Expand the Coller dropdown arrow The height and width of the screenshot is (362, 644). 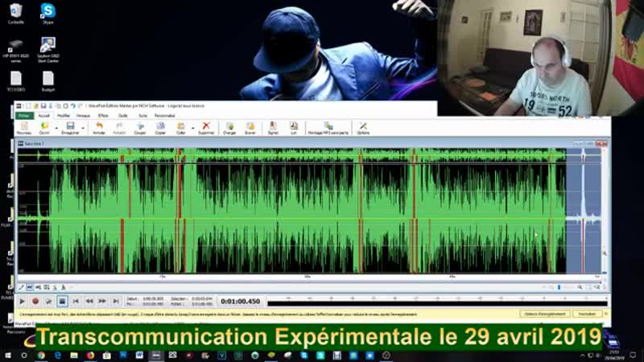pos(192,125)
